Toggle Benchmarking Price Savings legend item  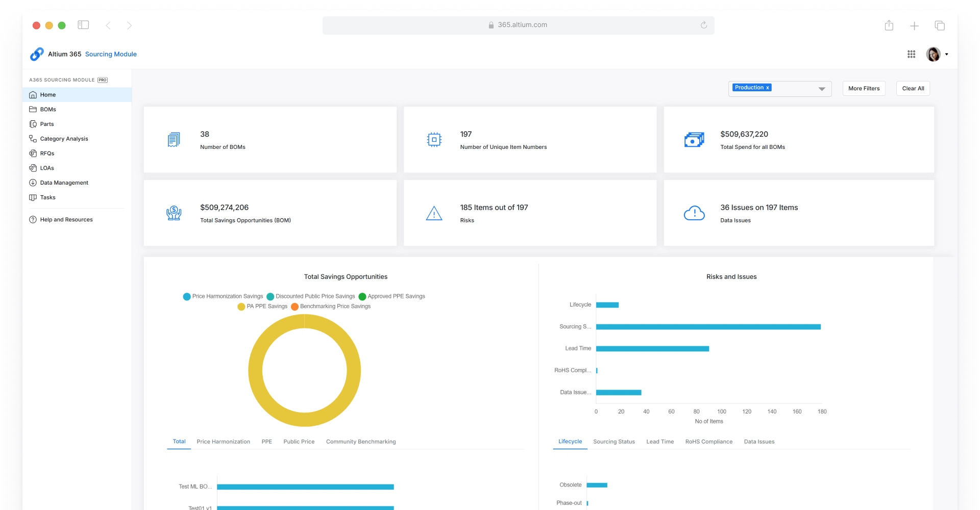[x=331, y=307]
